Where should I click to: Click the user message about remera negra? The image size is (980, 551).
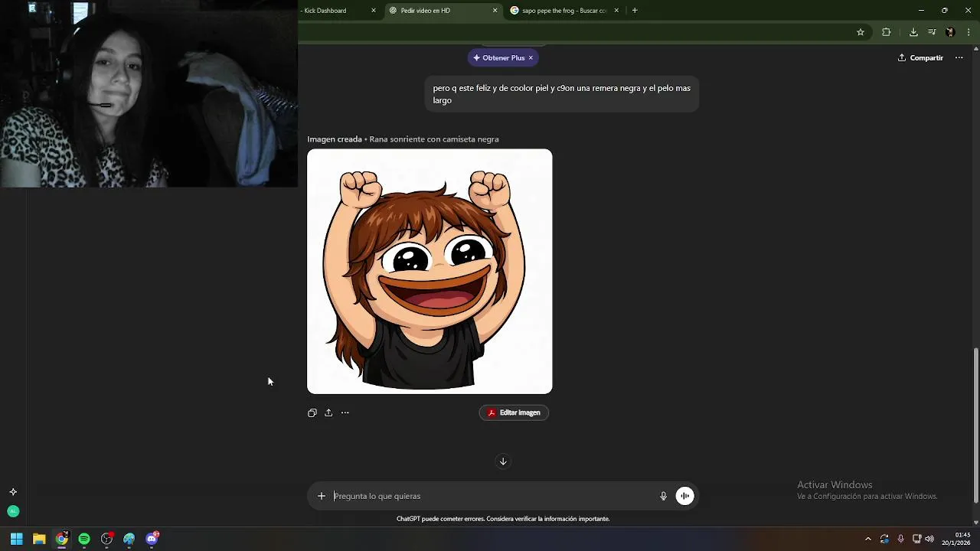(561, 94)
